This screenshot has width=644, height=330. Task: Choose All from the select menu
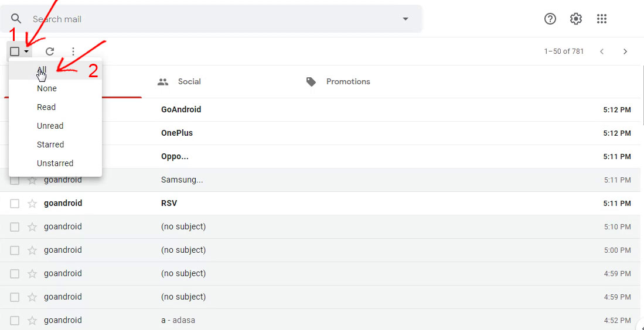[42, 70]
